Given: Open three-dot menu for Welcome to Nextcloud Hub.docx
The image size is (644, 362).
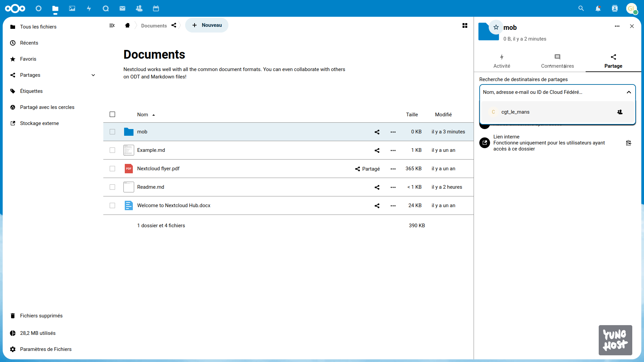Looking at the screenshot, I should point(393,205).
